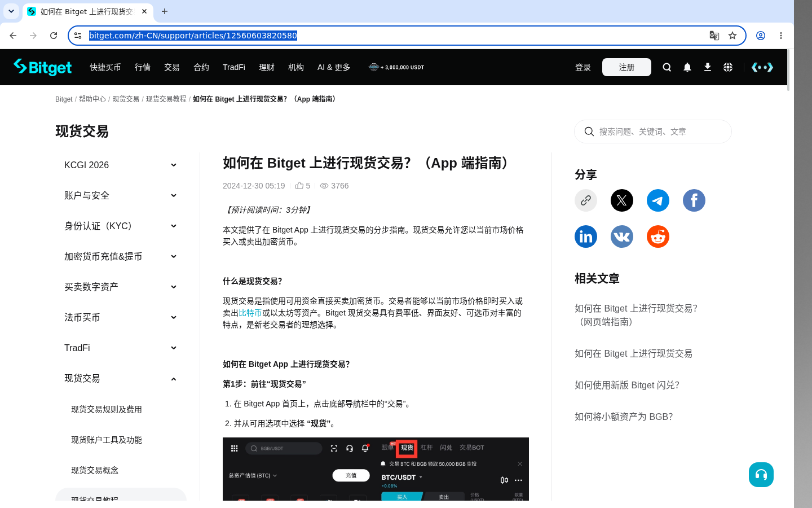Open 现货账户工具及功能 sidebar item
This screenshot has height=508, width=812.
coord(107,440)
